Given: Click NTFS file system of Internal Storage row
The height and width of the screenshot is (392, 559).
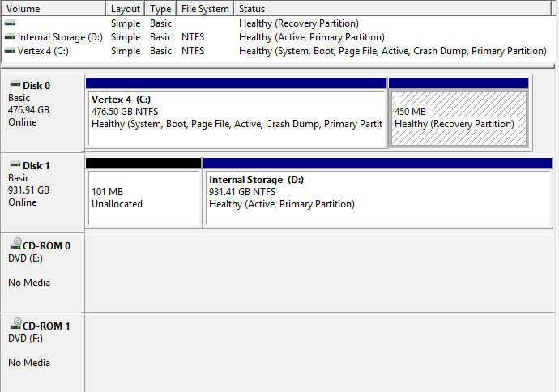Looking at the screenshot, I should click(193, 37).
